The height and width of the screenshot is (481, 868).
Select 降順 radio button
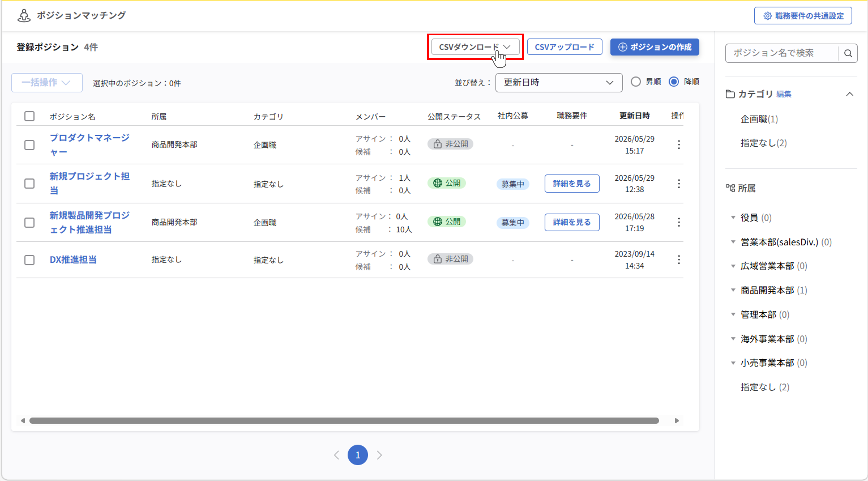click(673, 82)
